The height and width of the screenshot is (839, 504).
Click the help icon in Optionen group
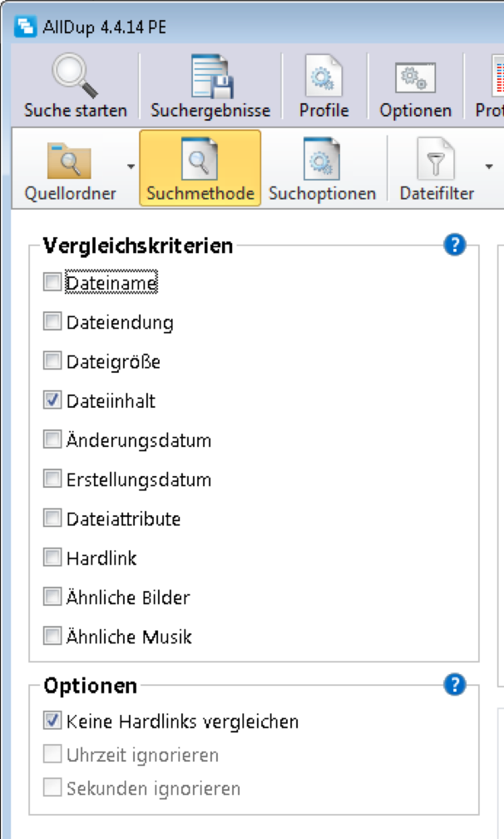[x=454, y=685]
